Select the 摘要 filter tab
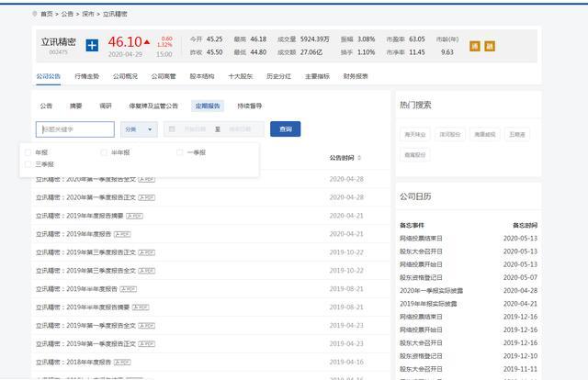Screen dimensions: 588x380 pyautogui.click(x=75, y=106)
